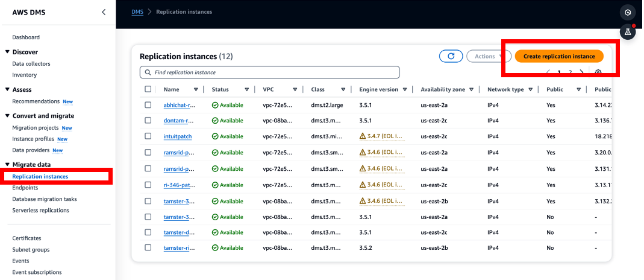Collapse the Migrate data section

[x=7, y=165]
